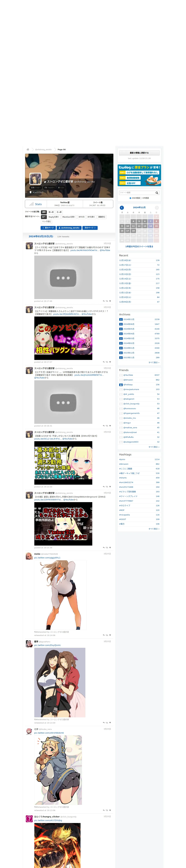Image resolution: width=186 pixels, height=868 pixels.
Task: Open #pixiv hashtag
Action: (x=122, y=460)
